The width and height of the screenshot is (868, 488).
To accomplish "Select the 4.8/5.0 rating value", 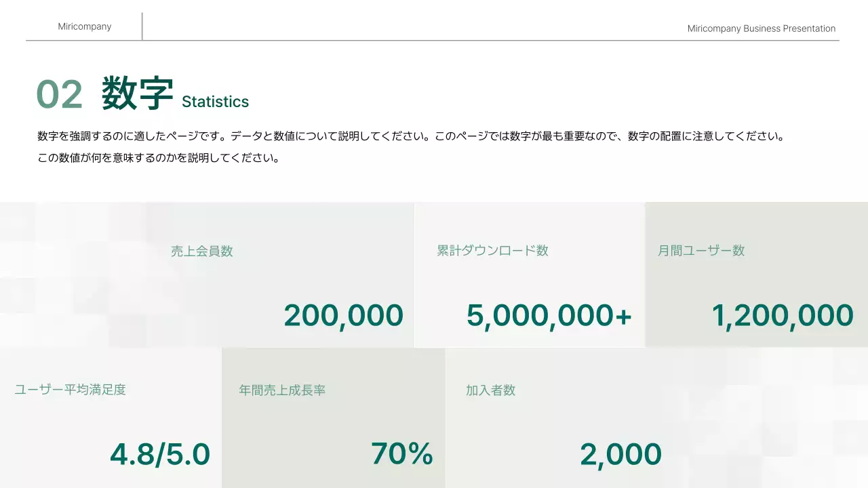I will 160,455.
